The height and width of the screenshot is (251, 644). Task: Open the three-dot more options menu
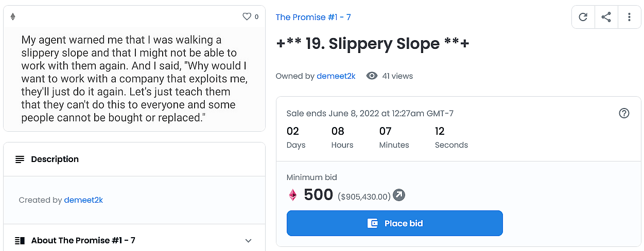pos(629,17)
